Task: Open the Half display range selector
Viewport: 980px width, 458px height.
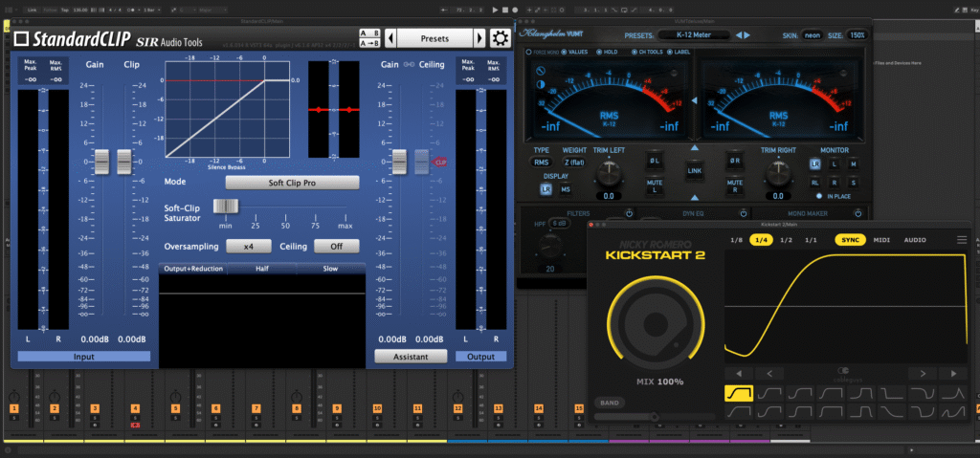Action: (x=262, y=269)
